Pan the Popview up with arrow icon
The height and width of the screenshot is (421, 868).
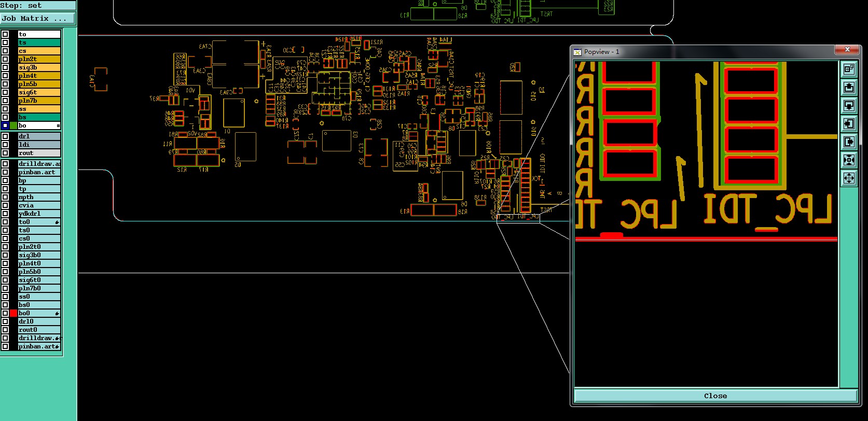click(x=849, y=87)
